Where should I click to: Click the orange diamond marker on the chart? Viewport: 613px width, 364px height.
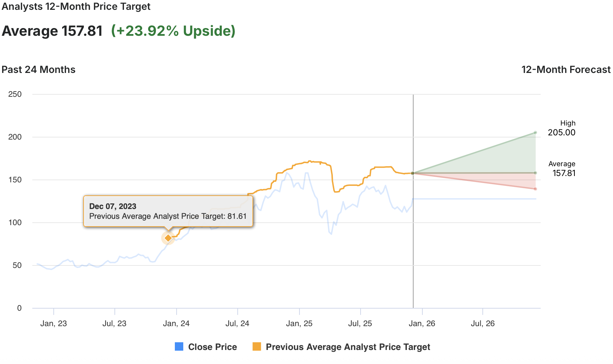168,238
